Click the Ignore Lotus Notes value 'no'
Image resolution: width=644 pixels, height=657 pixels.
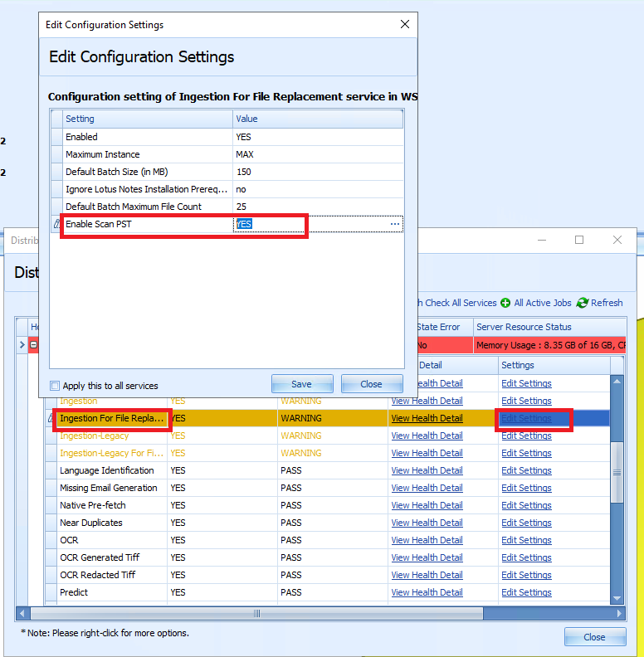tap(241, 189)
